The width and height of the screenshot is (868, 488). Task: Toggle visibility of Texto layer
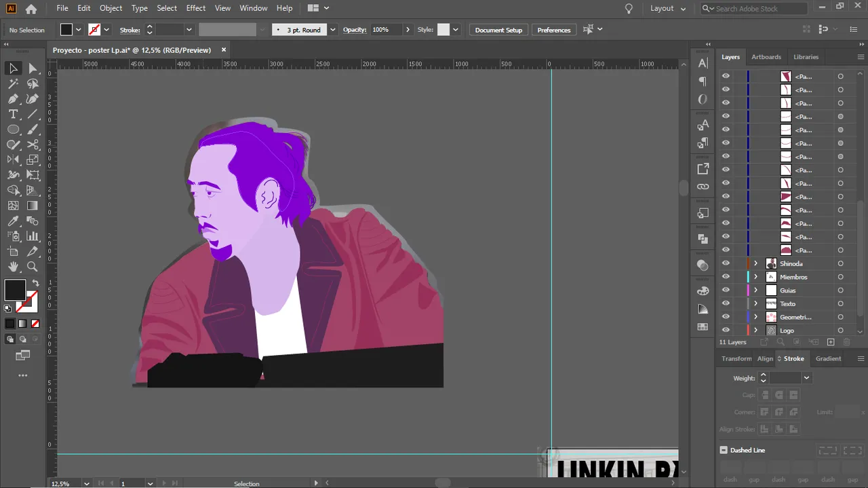(x=726, y=303)
